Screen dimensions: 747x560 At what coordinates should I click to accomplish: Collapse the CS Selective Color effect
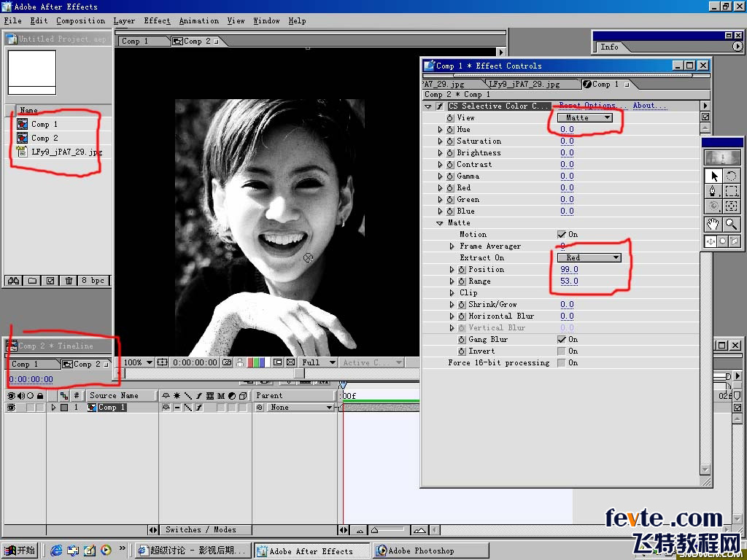(428, 106)
